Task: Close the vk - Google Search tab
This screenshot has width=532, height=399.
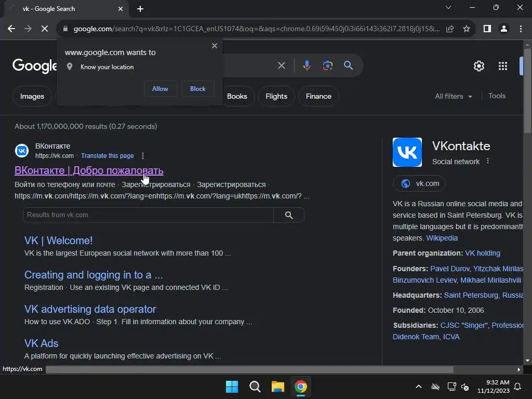Action: pos(121,9)
